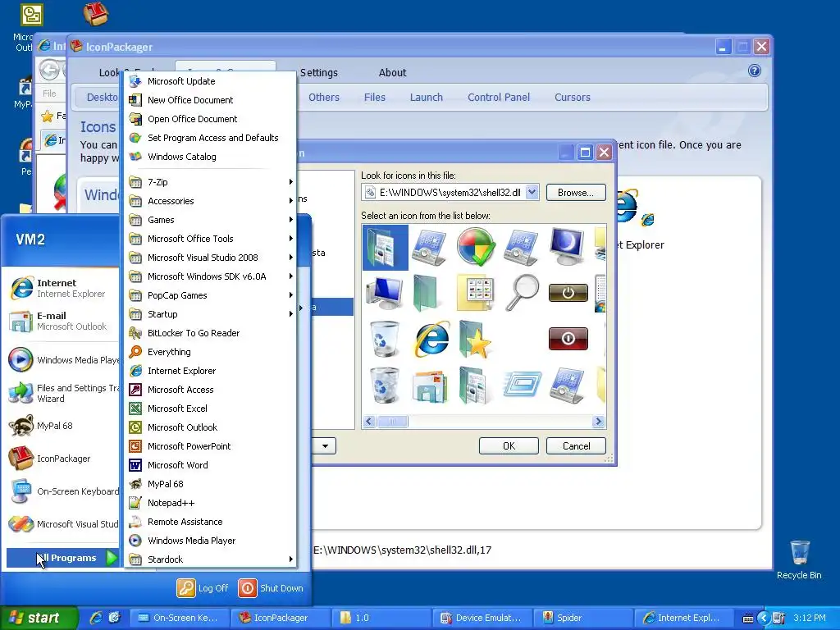Screen dimensions: 840x630
Task: Open the Cursors category tab
Action: point(572,97)
